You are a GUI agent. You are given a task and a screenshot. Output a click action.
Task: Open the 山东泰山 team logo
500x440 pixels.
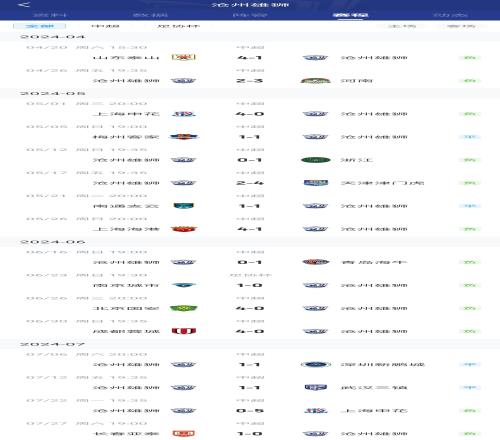coord(183,57)
